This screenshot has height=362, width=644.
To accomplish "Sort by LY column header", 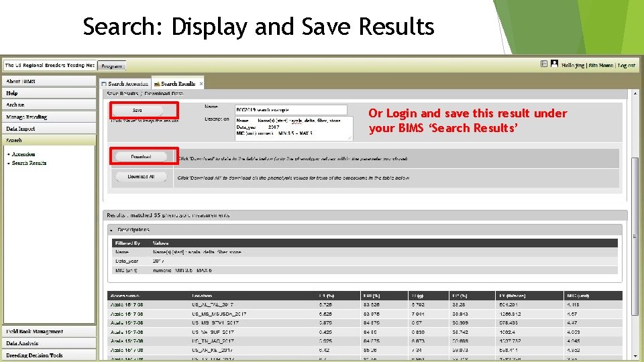I will pos(512,296).
